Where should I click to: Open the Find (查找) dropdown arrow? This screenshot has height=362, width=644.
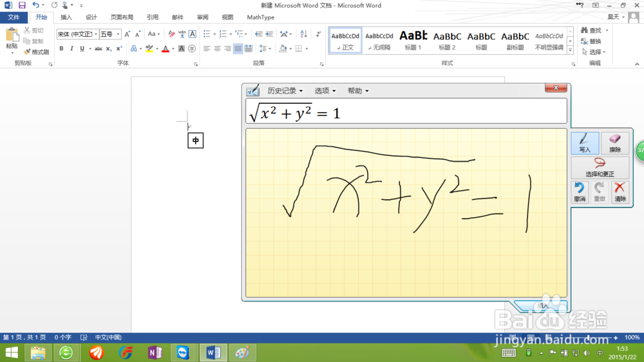pos(607,30)
